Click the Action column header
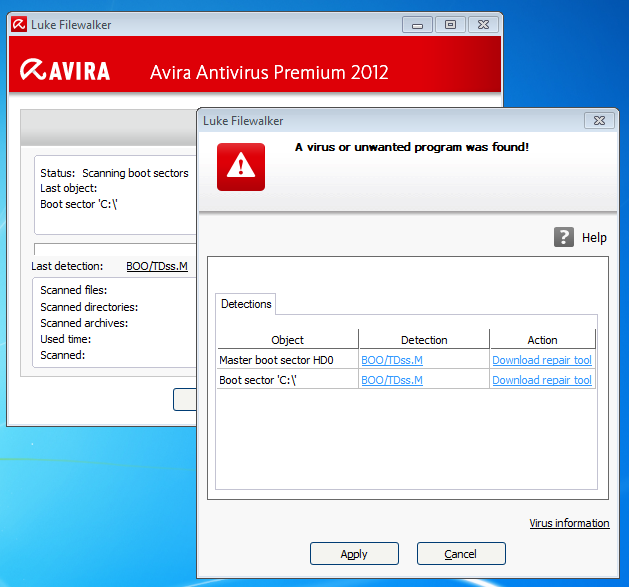Screen dimensions: 629x587 542,340
